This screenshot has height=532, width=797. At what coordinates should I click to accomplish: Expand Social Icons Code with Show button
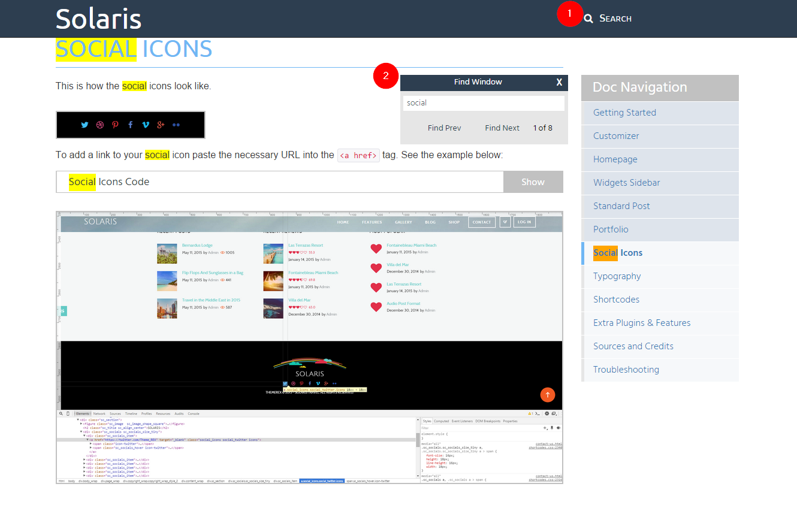533,182
